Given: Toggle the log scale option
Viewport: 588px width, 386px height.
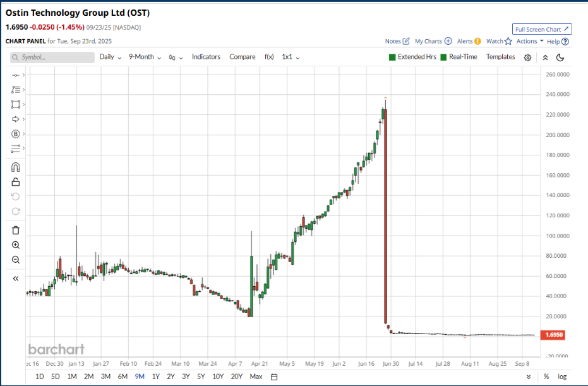Looking at the screenshot, I should pos(562,377).
